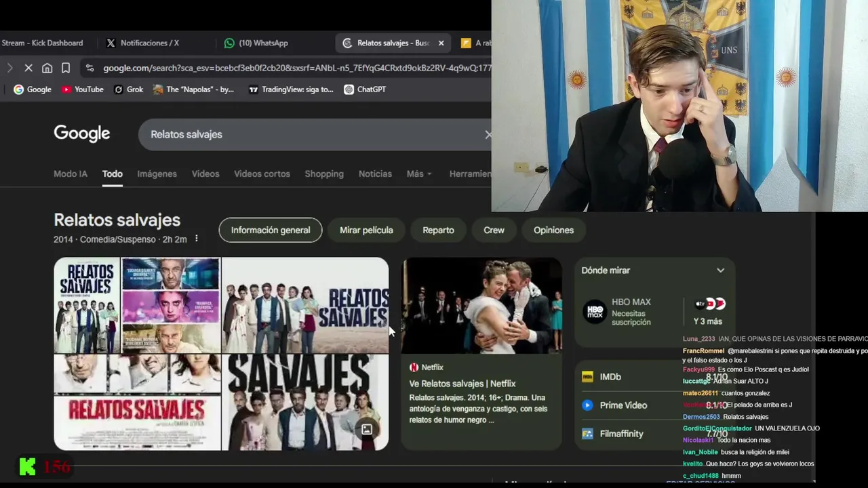The width and height of the screenshot is (868, 488).
Task: Open the browser home page icon
Action: pyautogui.click(x=47, y=68)
